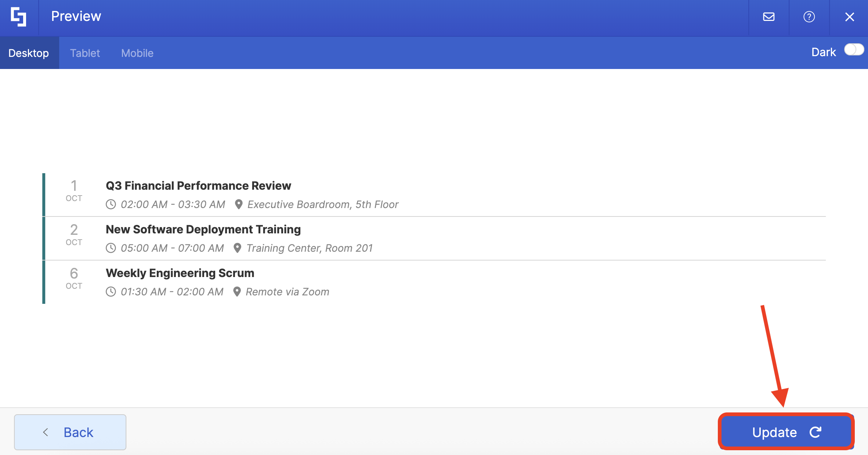Click location pin beside Training Center

(x=238, y=248)
